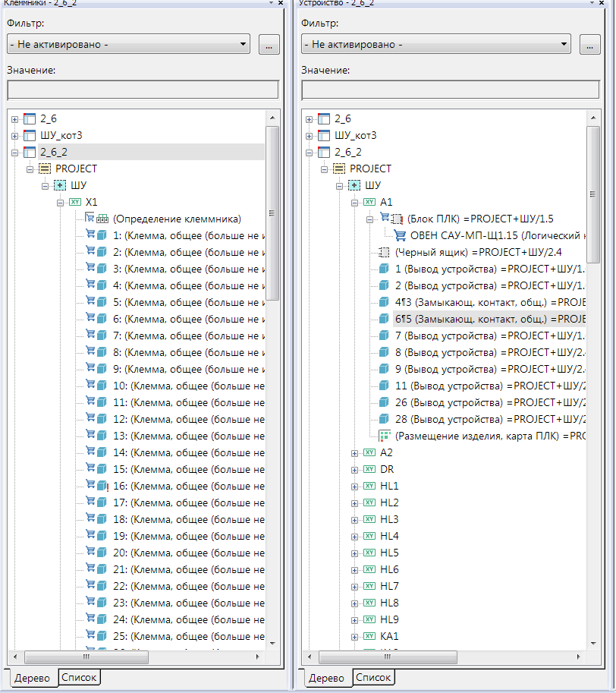Click the '...' filter button in devices panel

pyautogui.click(x=589, y=45)
